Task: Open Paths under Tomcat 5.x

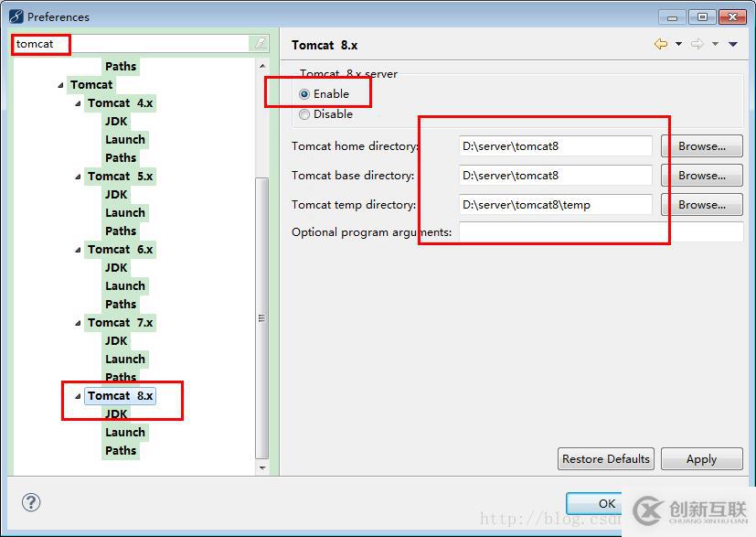Action: [x=121, y=231]
